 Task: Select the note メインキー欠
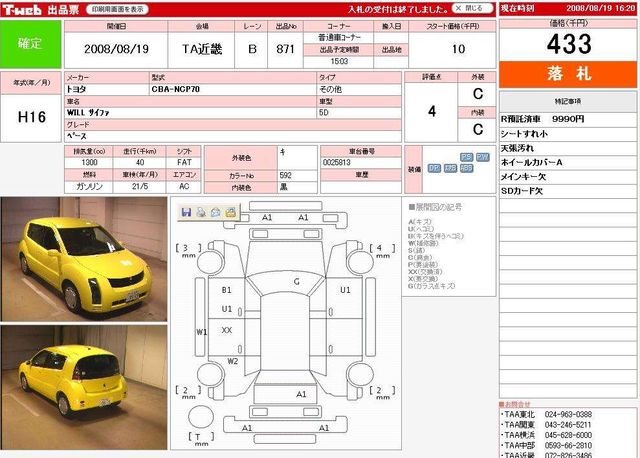523,177
